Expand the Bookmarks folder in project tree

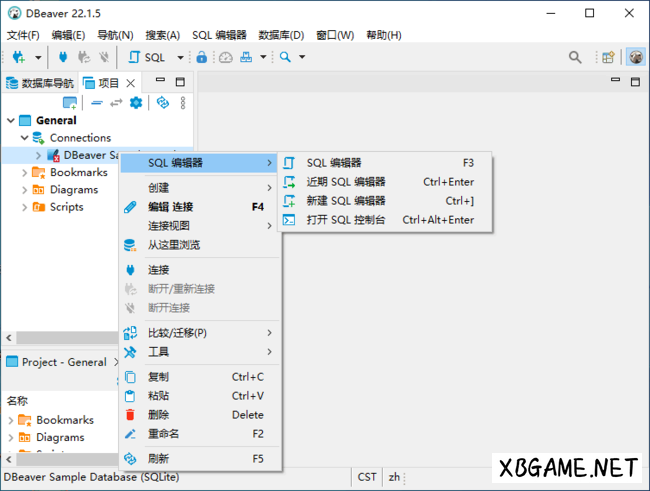25,172
